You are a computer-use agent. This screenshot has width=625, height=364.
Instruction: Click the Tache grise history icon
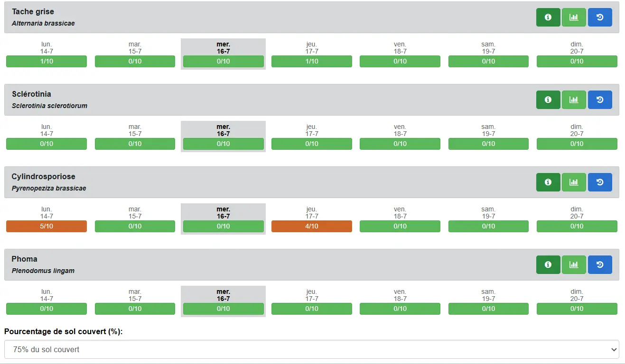(x=600, y=18)
